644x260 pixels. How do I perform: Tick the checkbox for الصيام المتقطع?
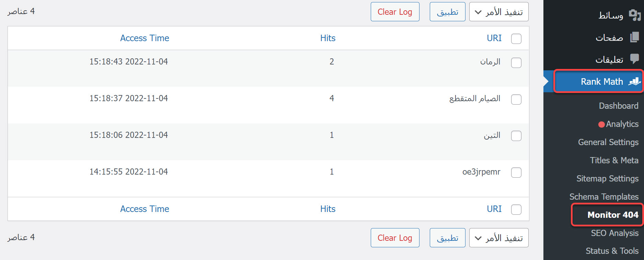(516, 99)
